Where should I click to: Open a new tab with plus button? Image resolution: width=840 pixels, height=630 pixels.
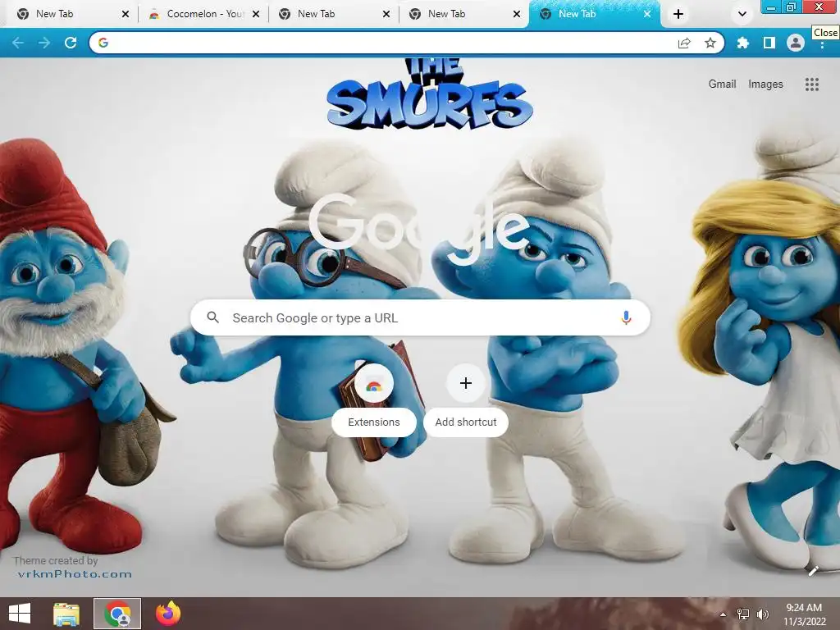(678, 14)
